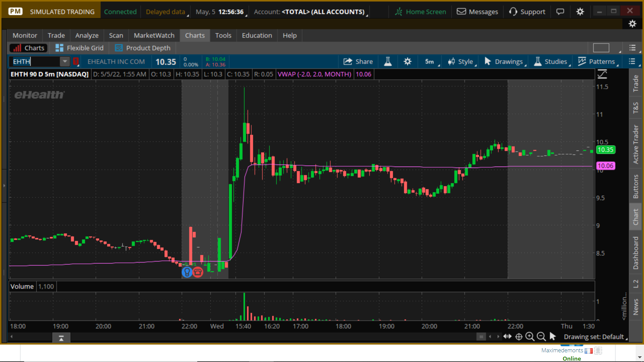This screenshot has width=644, height=362.
Task: Click the blue lightbulb event marker
Action: click(187, 272)
